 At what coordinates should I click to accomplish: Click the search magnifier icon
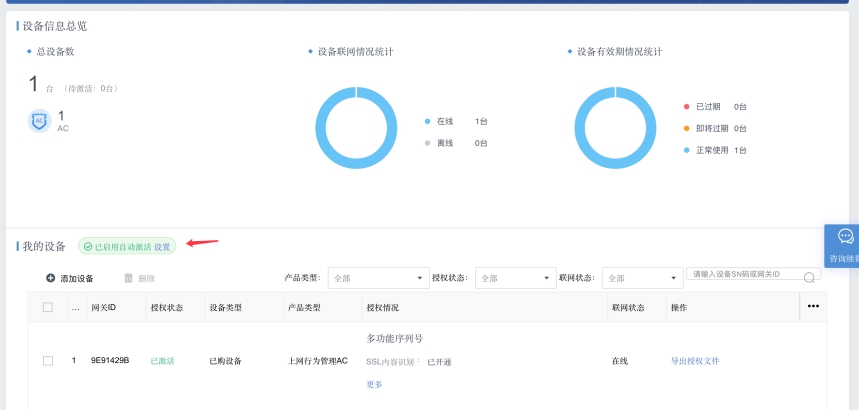click(809, 277)
